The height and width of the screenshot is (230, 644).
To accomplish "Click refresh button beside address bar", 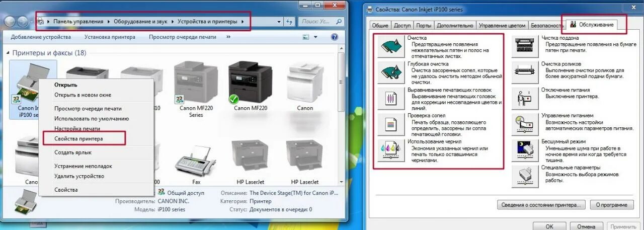I will click(289, 22).
